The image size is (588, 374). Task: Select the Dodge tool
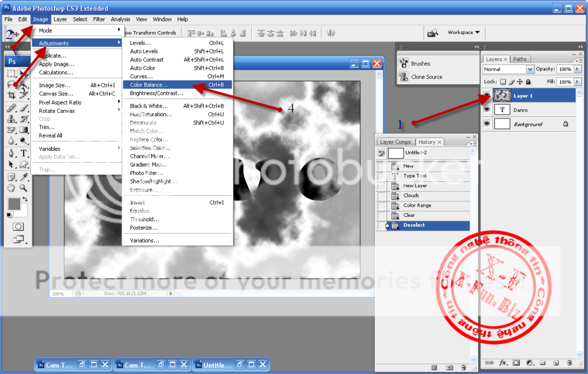24,141
